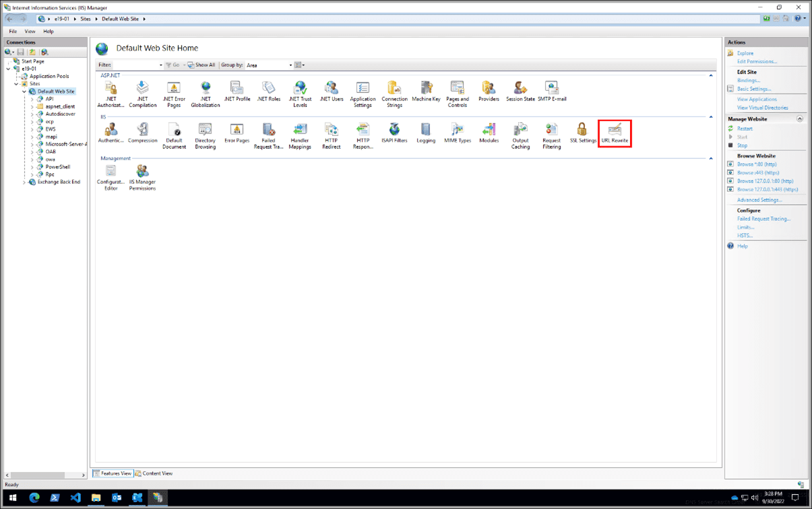This screenshot has width=812, height=509.
Task: Click Basic Settings action link
Action: (x=754, y=89)
